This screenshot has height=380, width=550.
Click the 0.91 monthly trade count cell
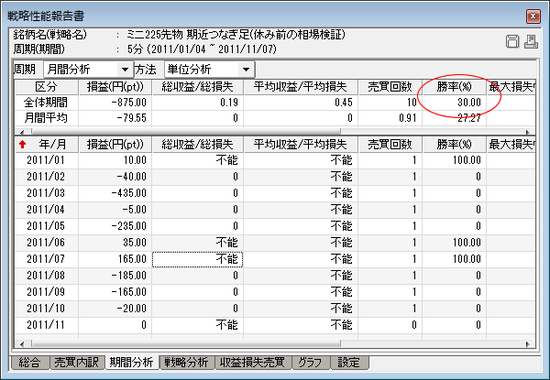tap(390, 118)
